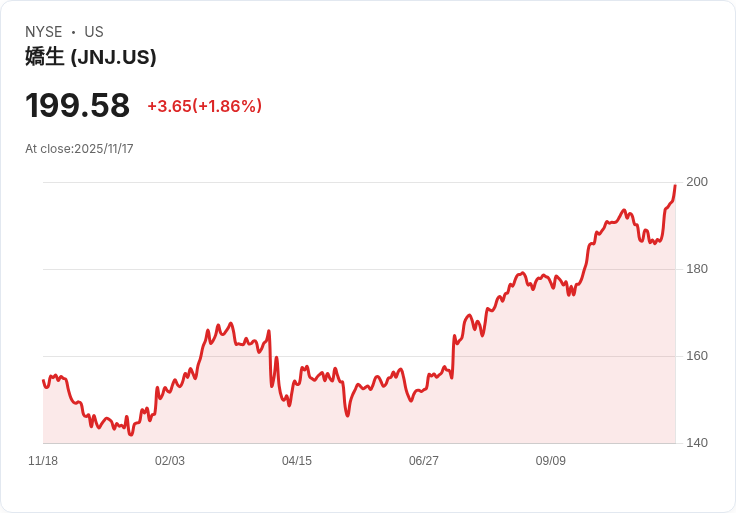736x513 pixels.
Task: Click the 180 price axis label
Action: (697, 269)
